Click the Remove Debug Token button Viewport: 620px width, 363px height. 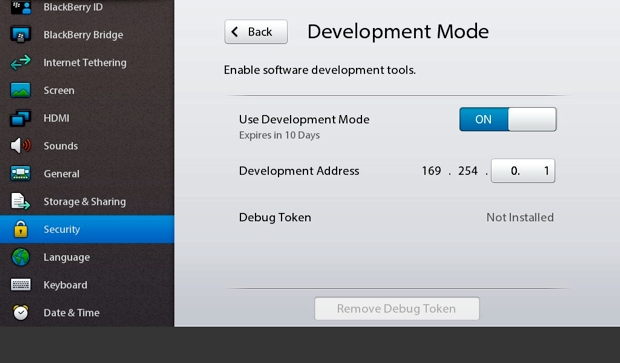click(397, 308)
